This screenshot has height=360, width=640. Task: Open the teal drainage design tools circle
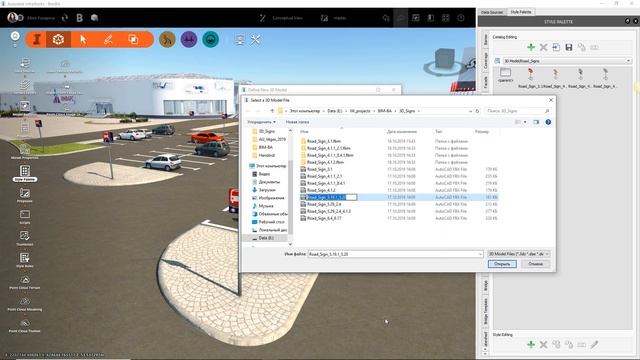point(211,40)
